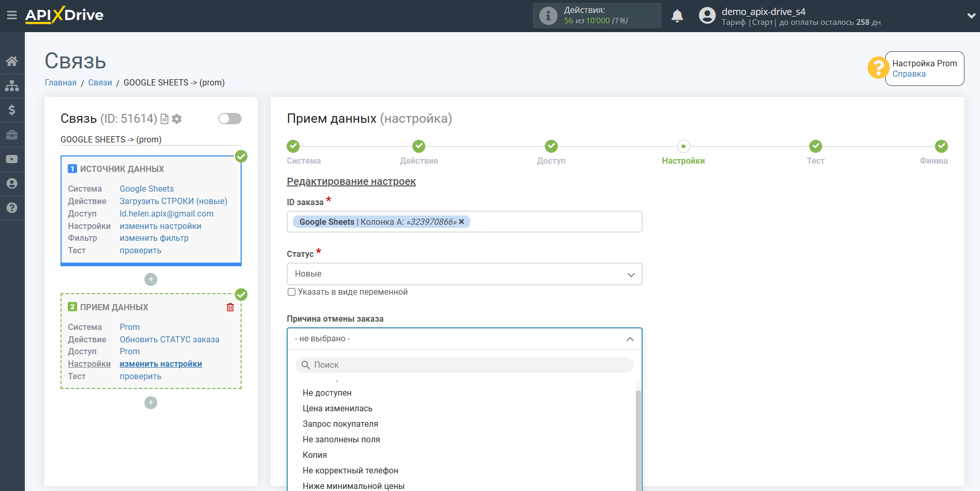Add step via plus below data receiver
Viewport: 980px width, 491px height.
(x=151, y=402)
